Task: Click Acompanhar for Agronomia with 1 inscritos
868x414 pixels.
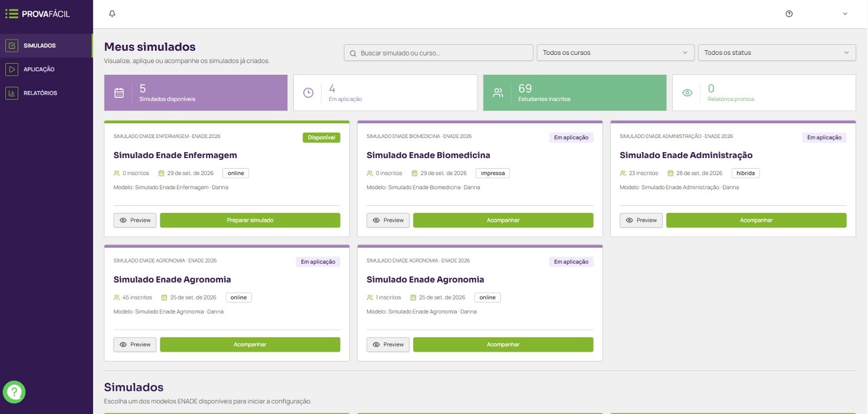Action: (x=503, y=344)
